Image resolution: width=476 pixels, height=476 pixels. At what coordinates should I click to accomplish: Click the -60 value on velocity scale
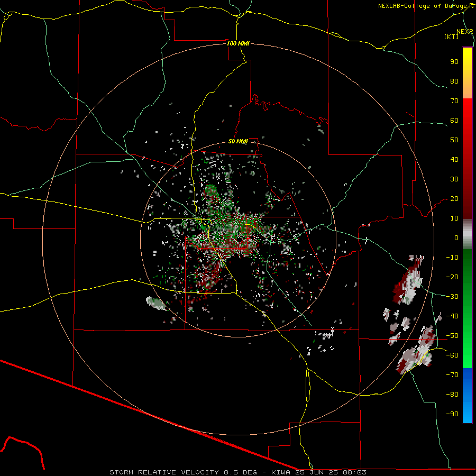(452, 355)
